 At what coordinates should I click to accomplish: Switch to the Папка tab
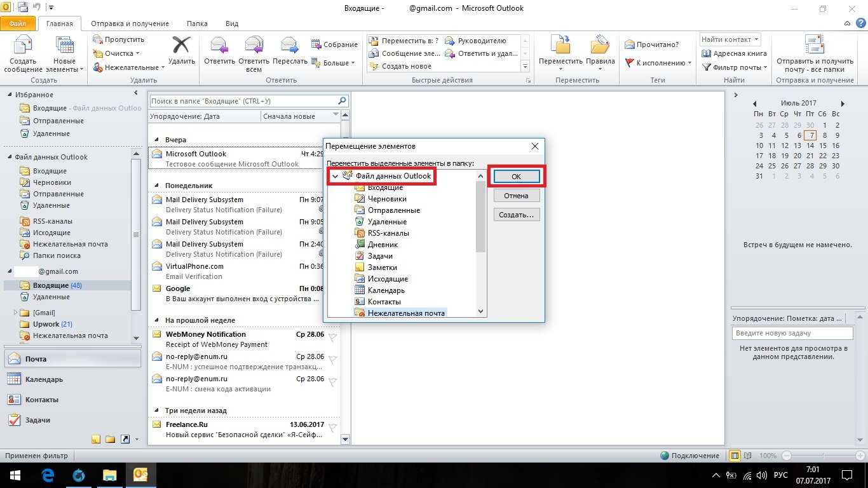pos(197,24)
